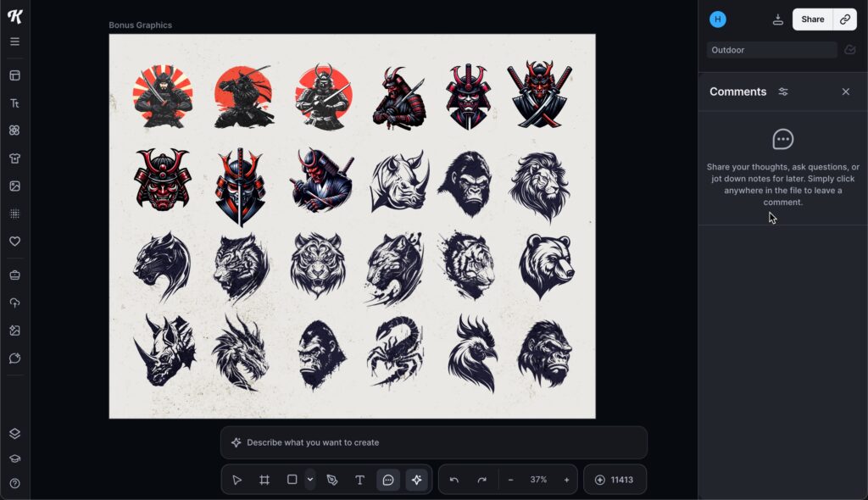Open the 37% zoom level menu
The height and width of the screenshot is (500, 868).
pos(538,480)
